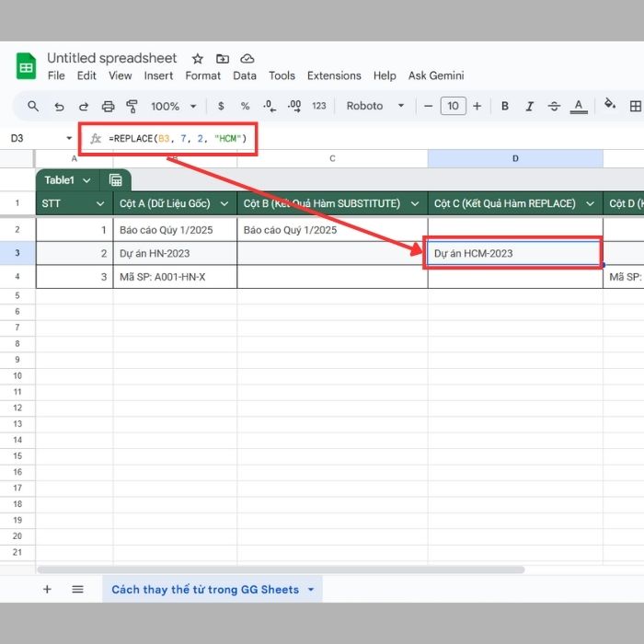Click the Untitled spreadsheet title
The height and width of the screenshot is (644, 644).
(x=112, y=58)
